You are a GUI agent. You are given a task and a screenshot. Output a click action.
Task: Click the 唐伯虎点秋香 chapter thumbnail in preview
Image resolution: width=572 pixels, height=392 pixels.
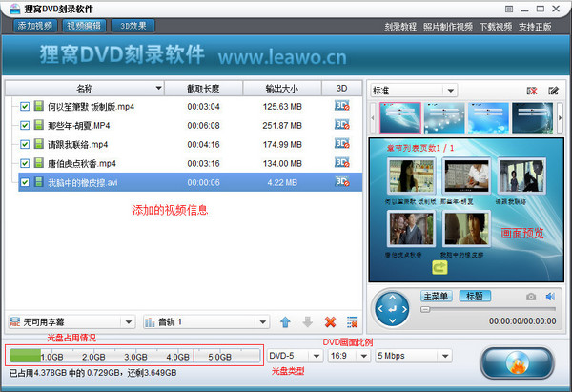(411, 229)
